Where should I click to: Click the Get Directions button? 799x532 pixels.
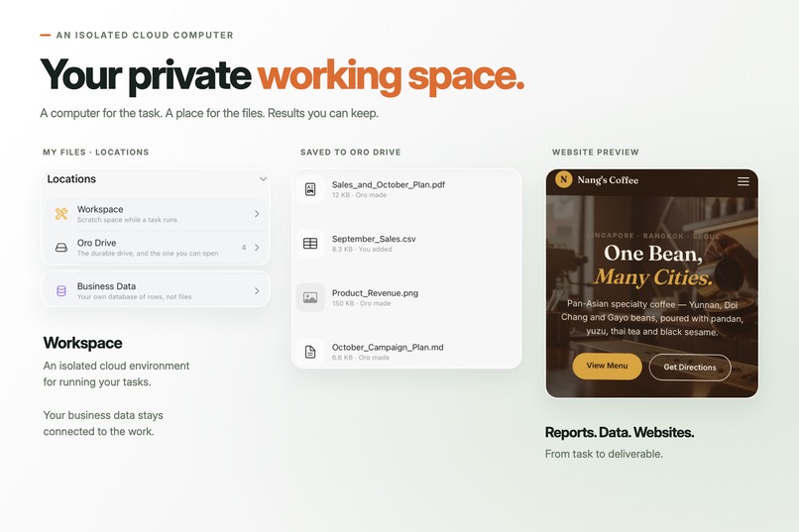coord(690,368)
